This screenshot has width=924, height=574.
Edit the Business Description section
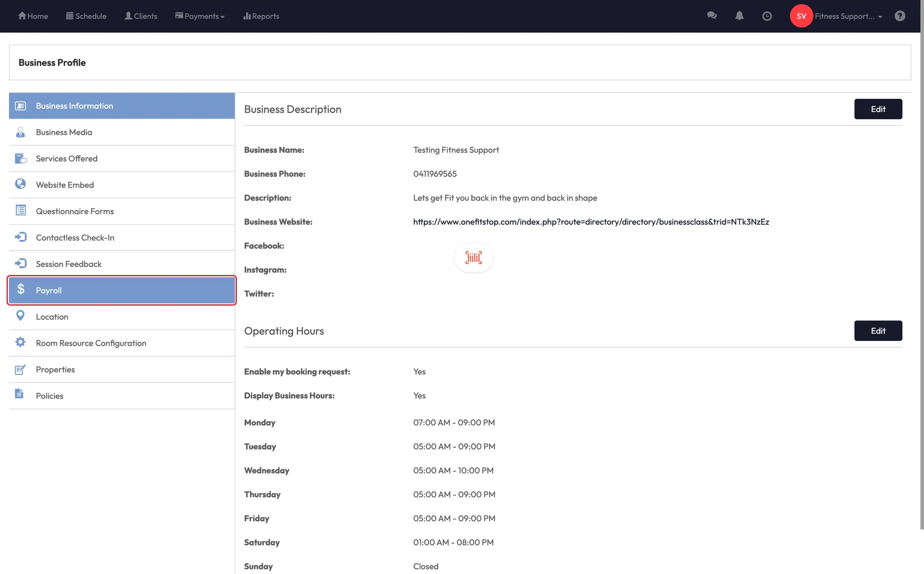pos(878,109)
